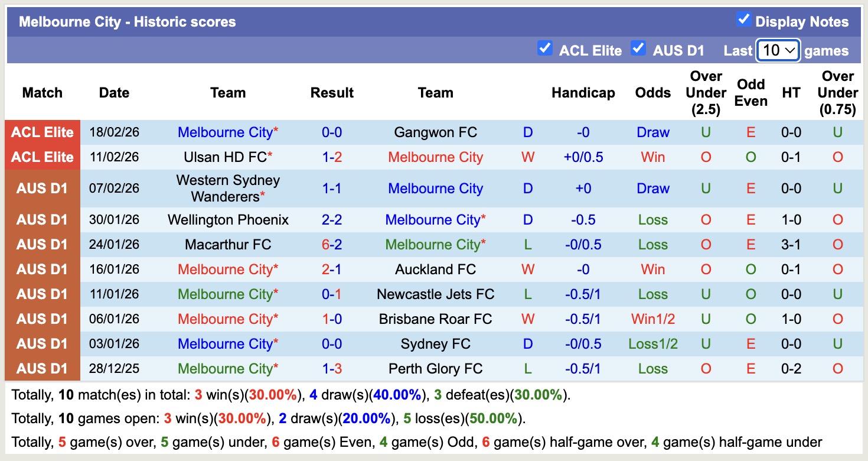The image size is (868, 461).
Task: Select Western Sydney Wanderers team link
Action: (x=228, y=188)
